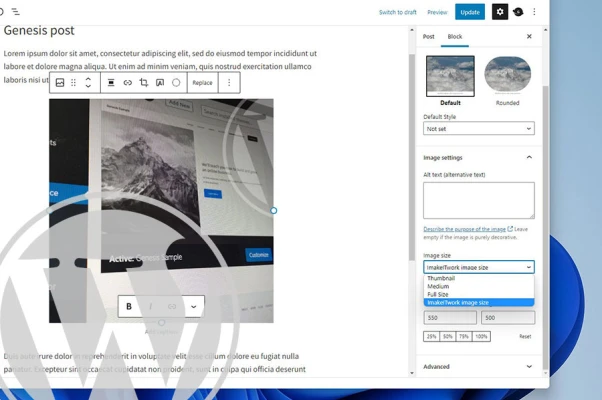This screenshot has height=400, width=602.
Task: Set image dimensions to 25%
Action: click(432, 337)
